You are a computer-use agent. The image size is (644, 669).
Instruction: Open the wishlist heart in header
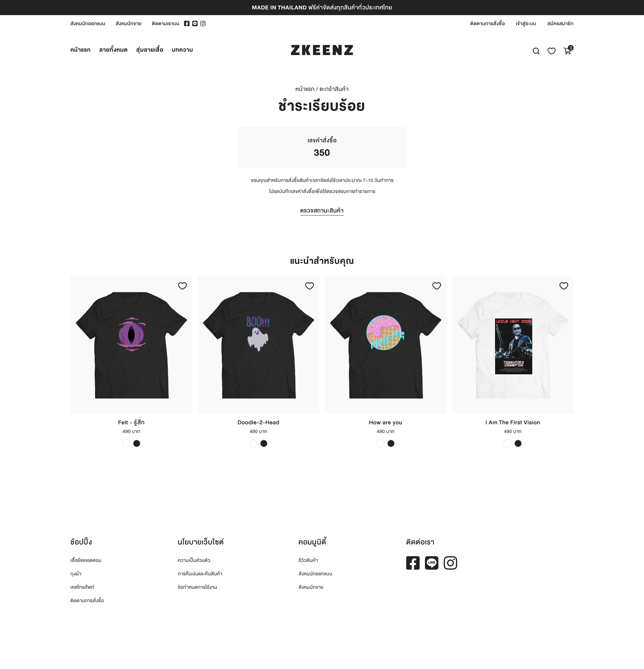(x=552, y=51)
